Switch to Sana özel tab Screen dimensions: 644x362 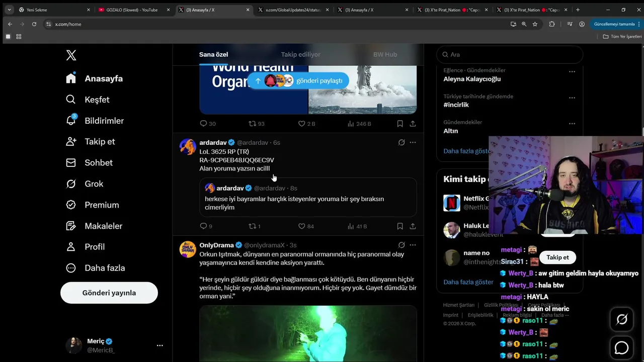click(x=214, y=54)
